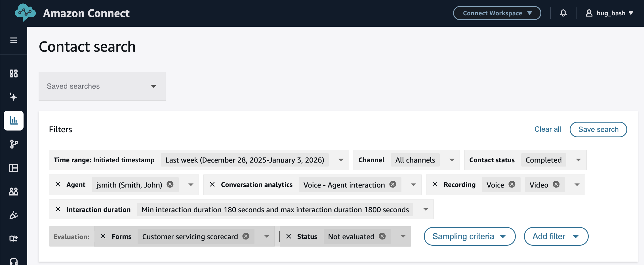Click the users group icon in sidebar
Image resolution: width=644 pixels, height=265 pixels.
(13, 192)
